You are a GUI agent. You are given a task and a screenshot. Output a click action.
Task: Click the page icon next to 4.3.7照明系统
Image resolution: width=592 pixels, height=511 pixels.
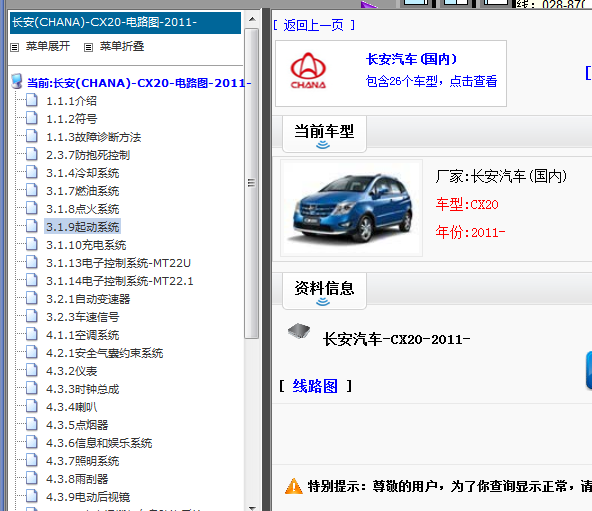[x=32, y=460]
